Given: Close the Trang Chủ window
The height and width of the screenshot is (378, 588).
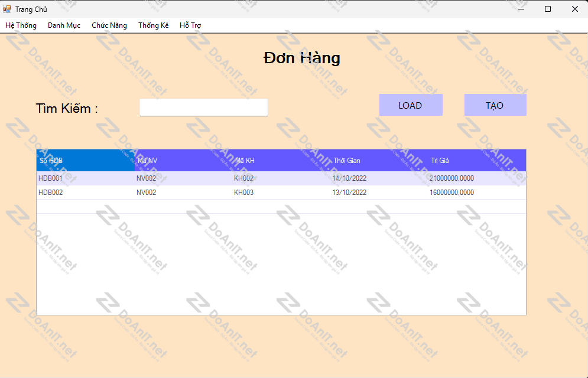Looking at the screenshot, I should 575,9.
